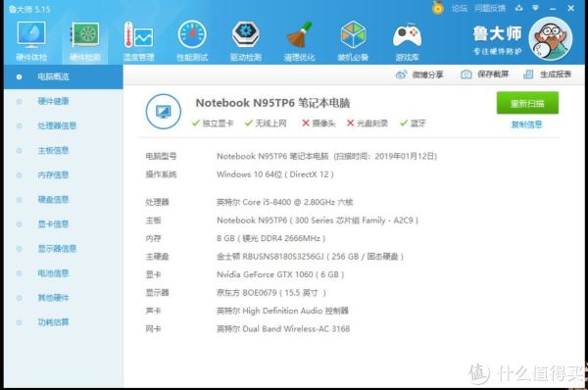Open the 驱动检测 driver detection icon

(x=246, y=41)
